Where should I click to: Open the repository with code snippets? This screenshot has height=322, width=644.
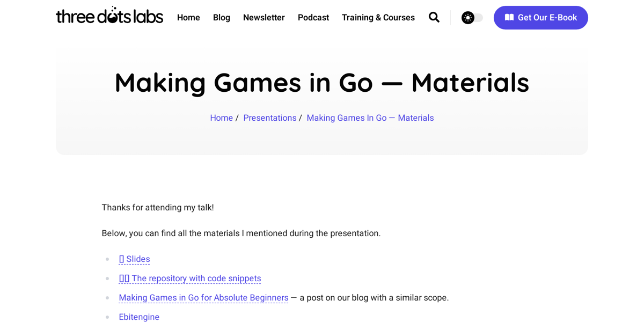click(x=189, y=278)
